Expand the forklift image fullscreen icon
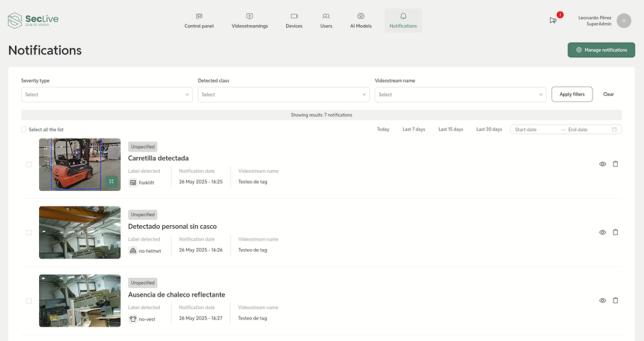The image size is (644, 341). pos(111,181)
